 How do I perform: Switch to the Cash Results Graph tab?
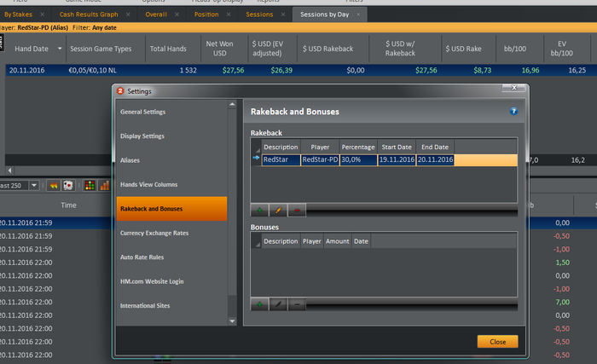click(89, 14)
